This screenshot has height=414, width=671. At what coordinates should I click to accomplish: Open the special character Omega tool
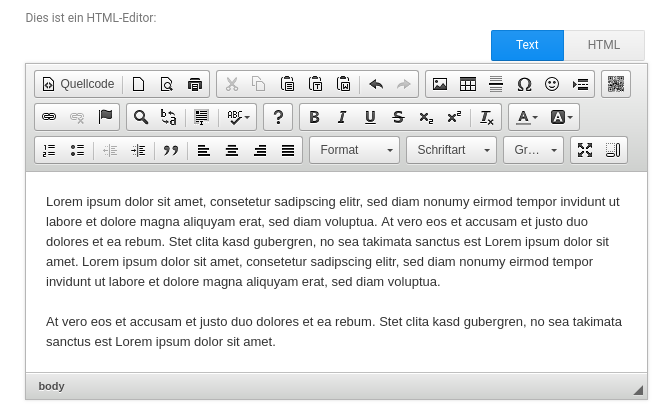(524, 84)
